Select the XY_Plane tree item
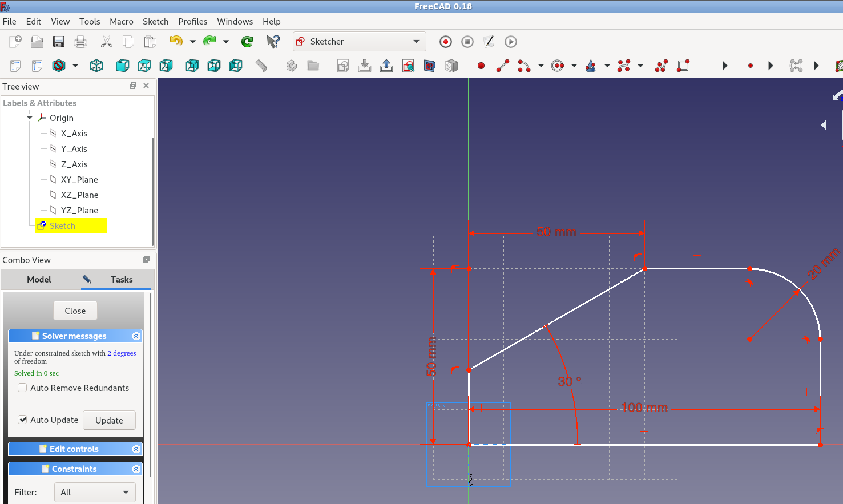 [79, 179]
